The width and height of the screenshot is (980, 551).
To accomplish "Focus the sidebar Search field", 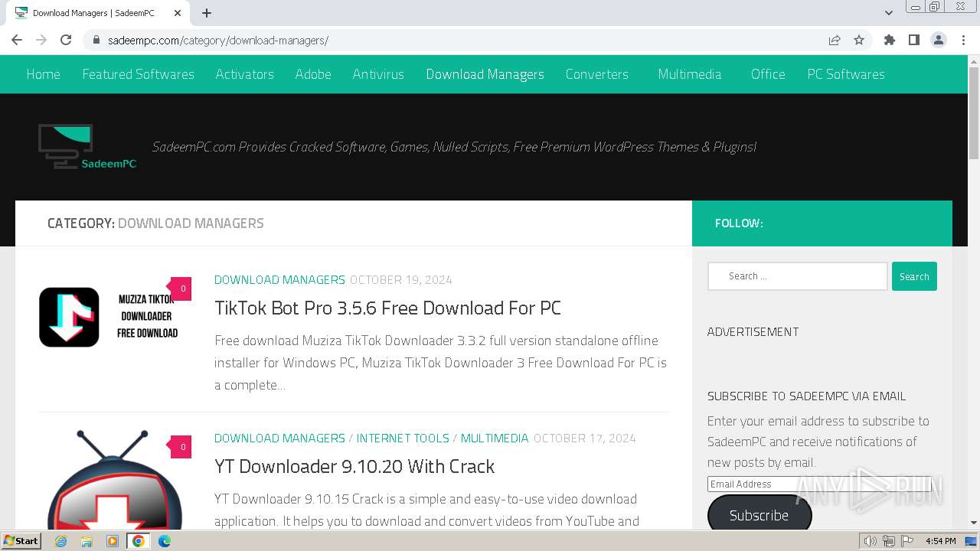I will click(x=797, y=276).
